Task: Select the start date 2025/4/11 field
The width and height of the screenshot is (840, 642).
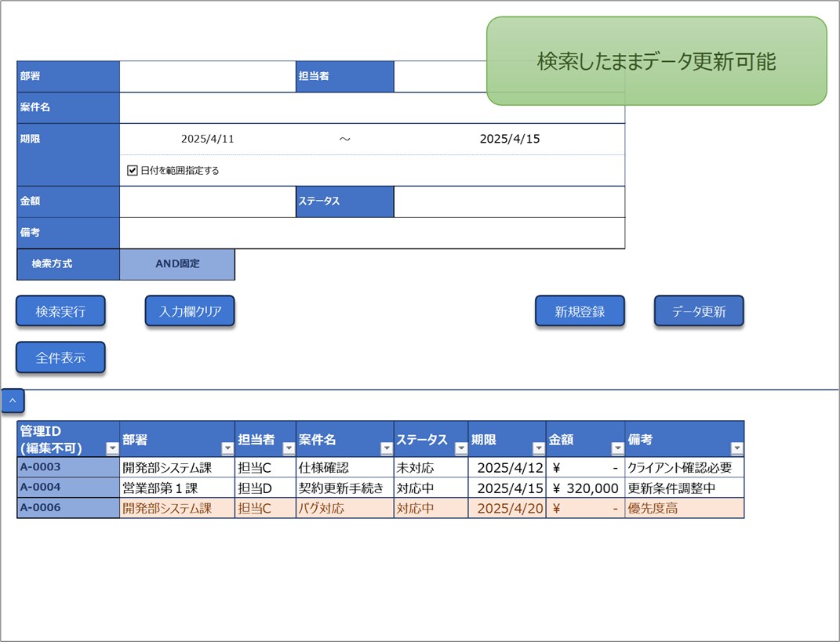Action: pos(208,140)
